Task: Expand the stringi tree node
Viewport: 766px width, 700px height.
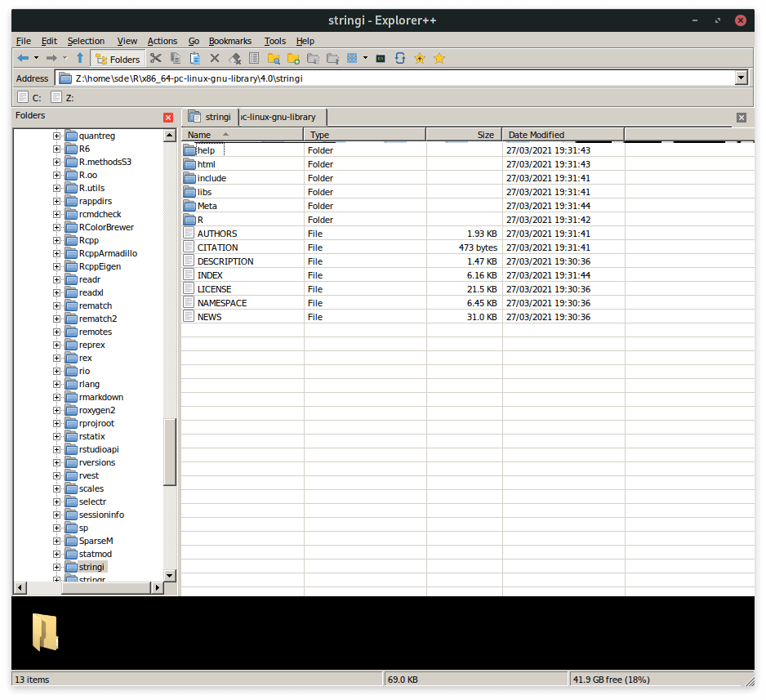Action: pos(56,567)
